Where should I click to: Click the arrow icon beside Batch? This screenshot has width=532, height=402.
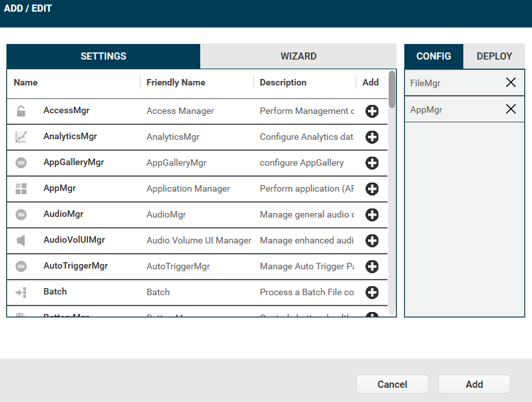21,292
